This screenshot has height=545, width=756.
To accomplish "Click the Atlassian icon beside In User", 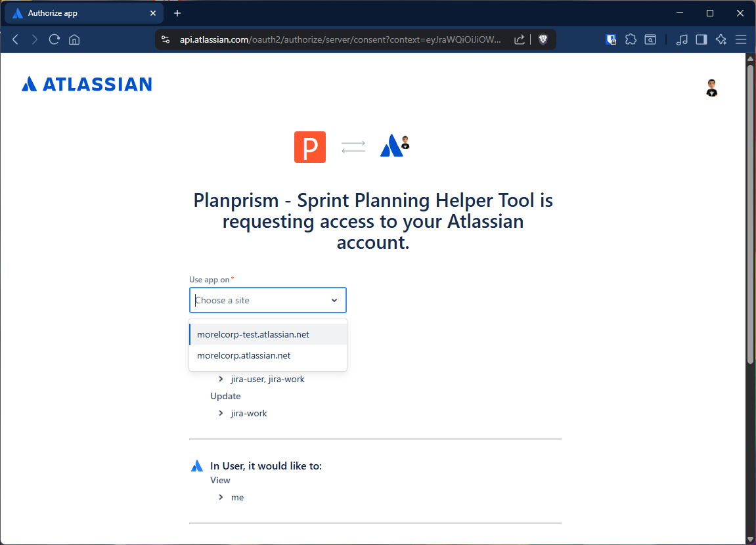I will [196, 466].
